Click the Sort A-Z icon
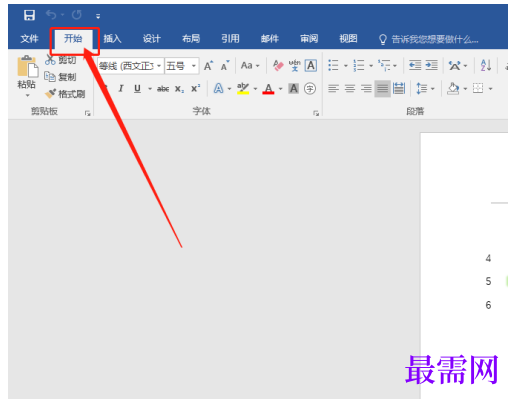Image resolution: width=517 pixels, height=401 pixels. pyautogui.click(x=486, y=65)
